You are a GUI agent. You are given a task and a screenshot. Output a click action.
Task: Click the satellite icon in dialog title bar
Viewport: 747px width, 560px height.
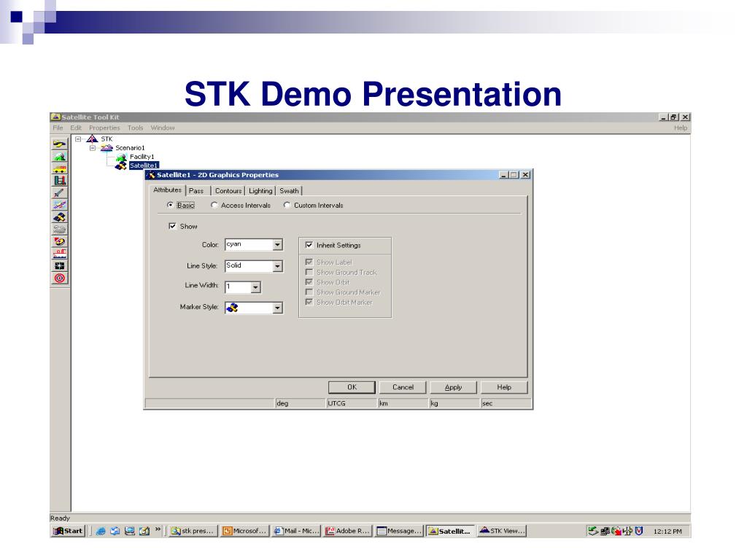click(151, 175)
